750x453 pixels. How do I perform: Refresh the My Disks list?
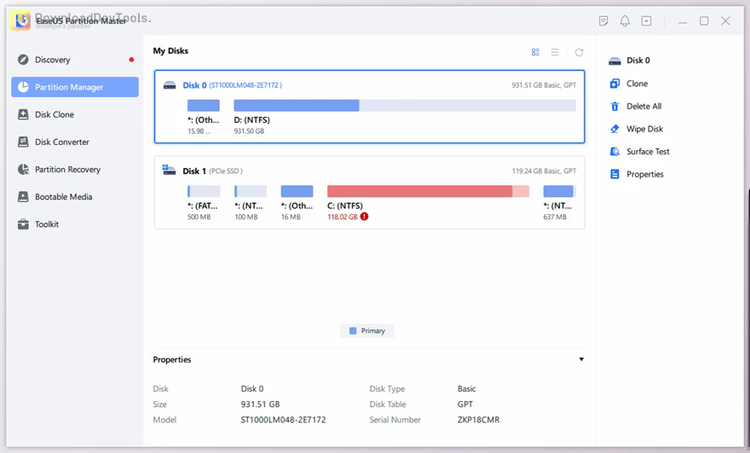click(578, 52)
